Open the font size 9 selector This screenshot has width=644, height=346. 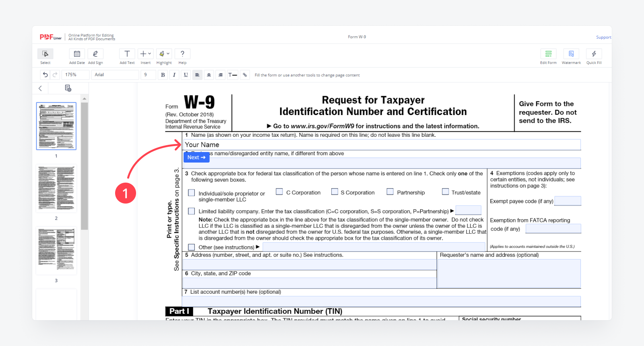[x=148, y=75]
